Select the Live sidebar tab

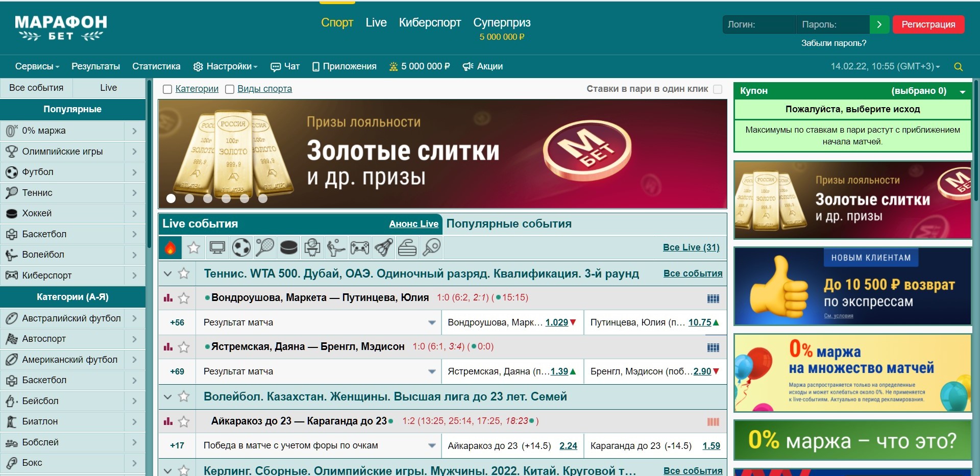click(x=109, y=88)
